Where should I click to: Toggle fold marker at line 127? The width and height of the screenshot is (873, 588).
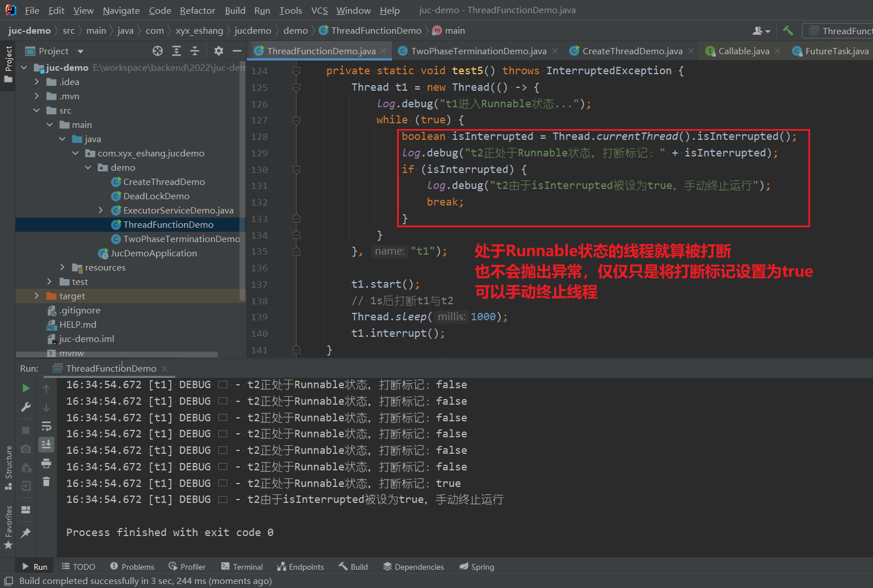pos(296,120)
